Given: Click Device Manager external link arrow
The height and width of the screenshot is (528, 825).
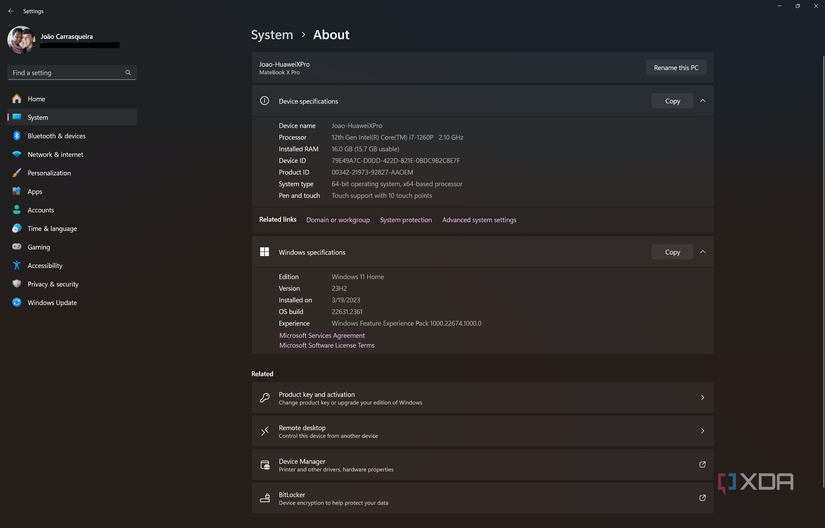Looking at the screenshot, I should click(x=702, y=464).
